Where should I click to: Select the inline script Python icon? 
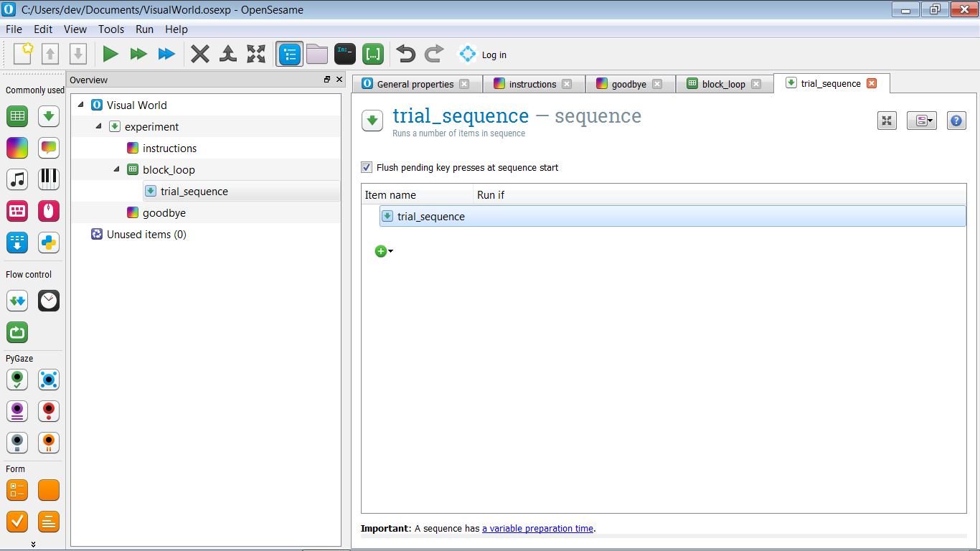coord(49,242)
